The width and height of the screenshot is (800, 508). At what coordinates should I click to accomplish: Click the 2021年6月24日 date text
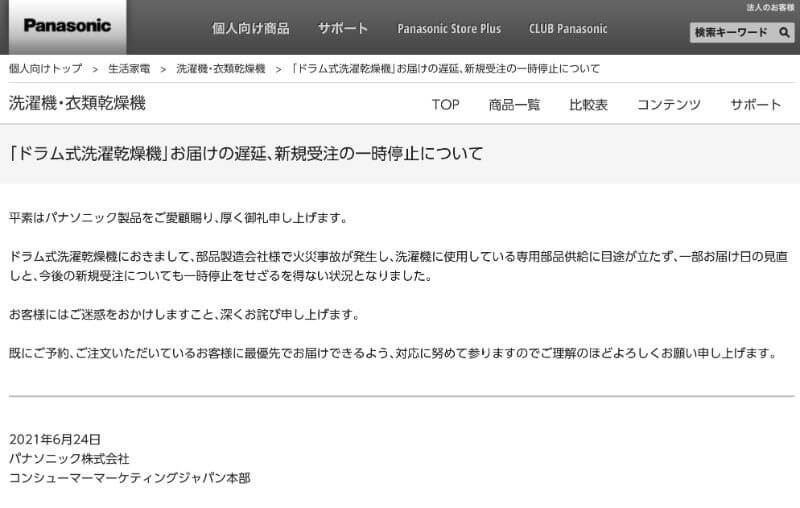tap(55, 439)
